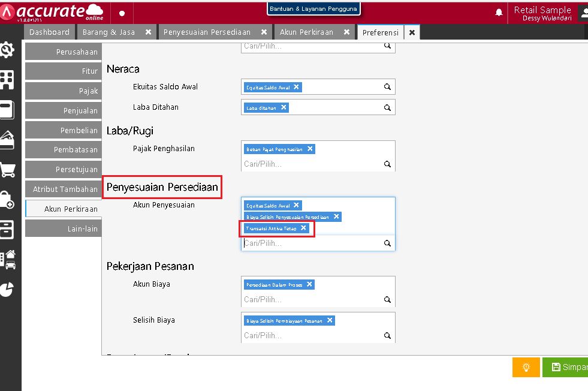The height and width of the screenshot is (391, 588).
Task: Select the shopping cart purchase icon
Action: [8, 170]
